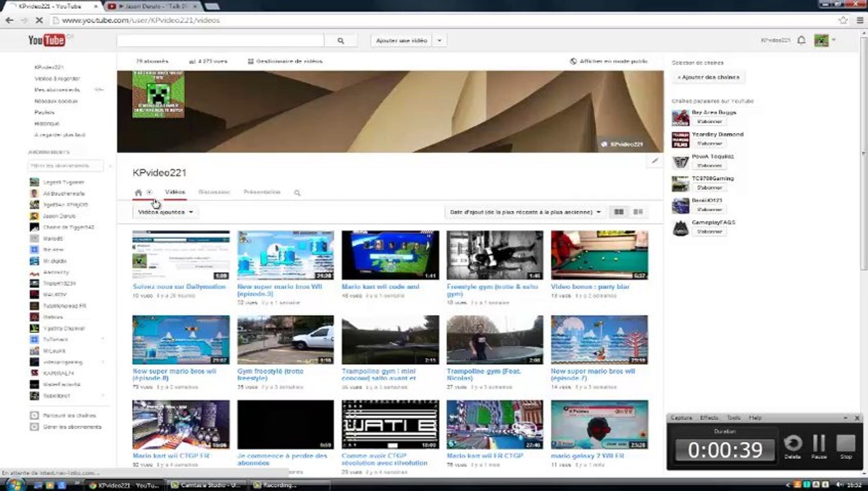Click the YouTube logo
The height and width of the screenshot is (491, 868).
click(x=46, y=40)
